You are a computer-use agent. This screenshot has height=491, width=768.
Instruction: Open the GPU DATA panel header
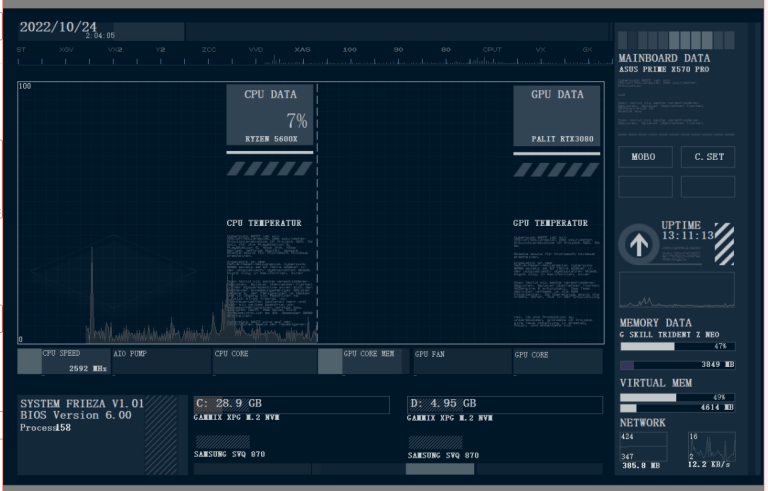556,95
